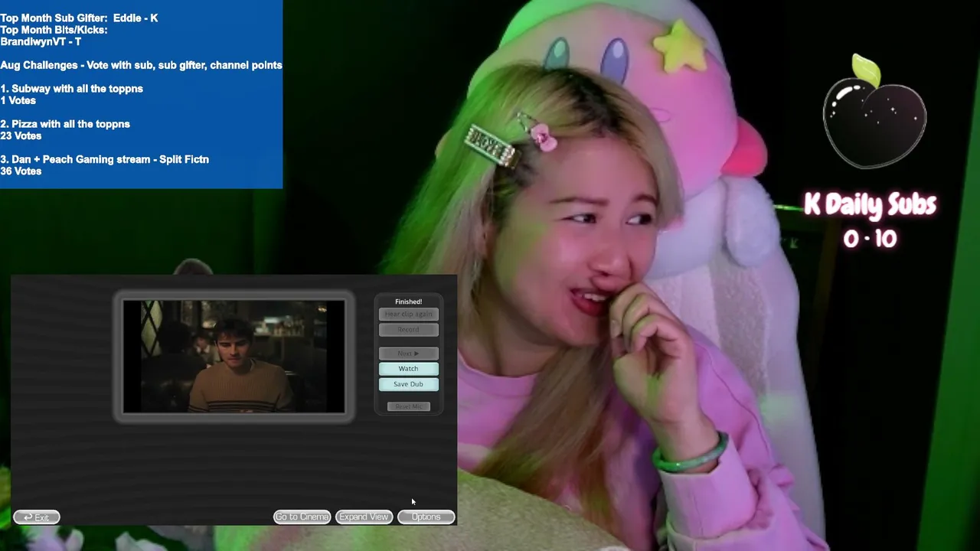Click "Top Month Sub Gifter: Eddie - K" text

tap(79, 18)
